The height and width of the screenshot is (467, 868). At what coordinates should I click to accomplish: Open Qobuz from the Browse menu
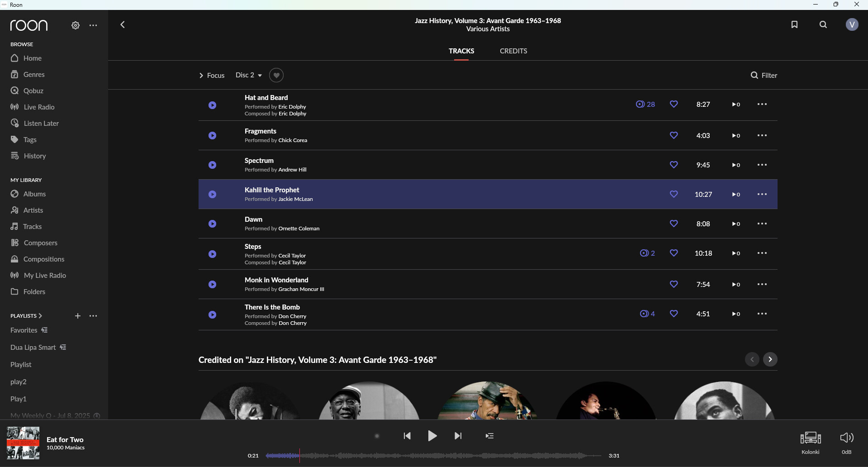pyautogui.click(x=33, y=91)
